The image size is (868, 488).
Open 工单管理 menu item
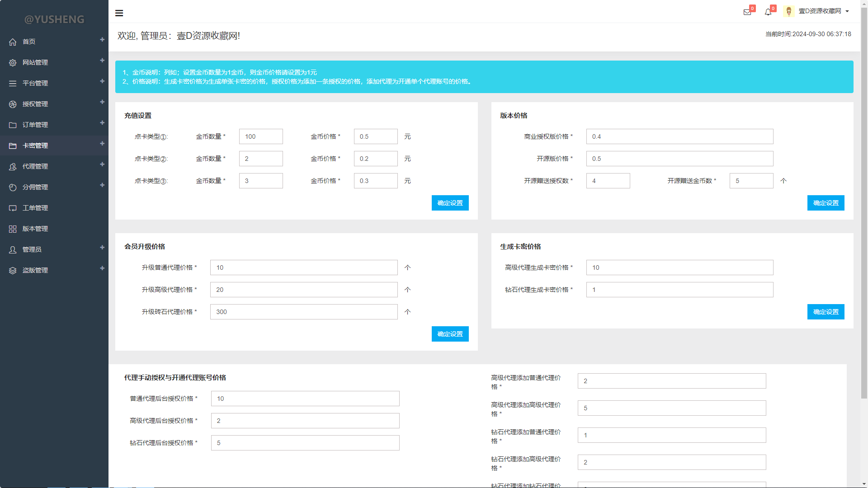coord(35,208)
